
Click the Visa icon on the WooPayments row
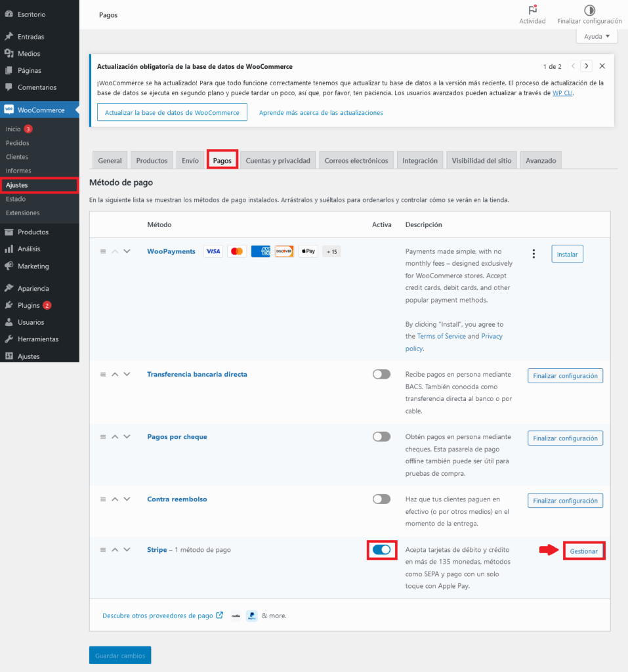[x=213, y=251]
